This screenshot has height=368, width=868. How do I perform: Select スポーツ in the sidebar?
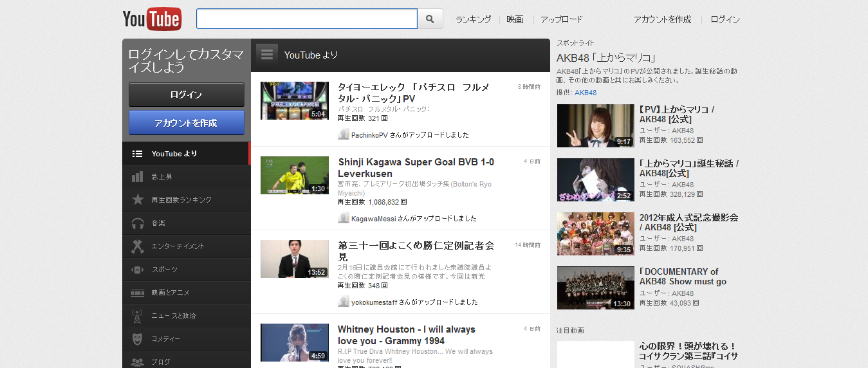(x=186, y=270)
